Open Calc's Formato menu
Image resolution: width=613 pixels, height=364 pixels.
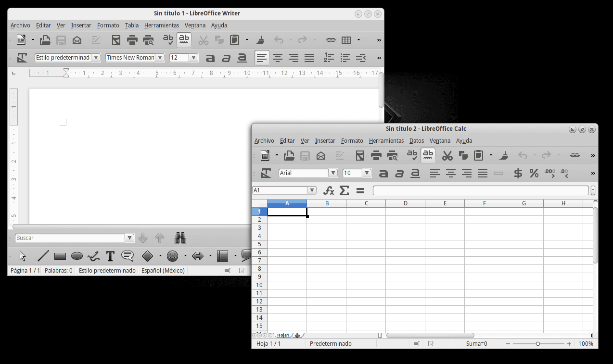[x=352, y=141]
